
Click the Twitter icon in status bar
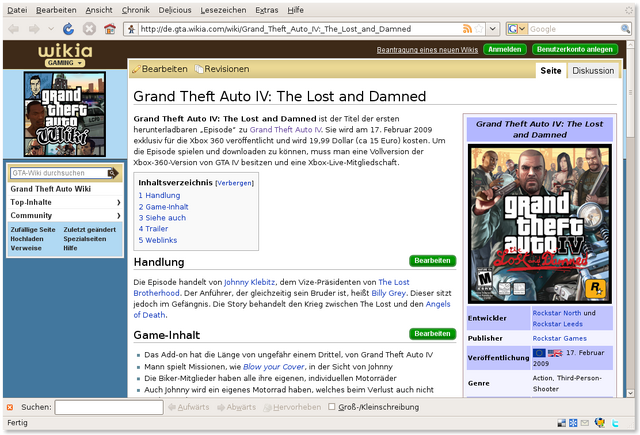point(615,423)
